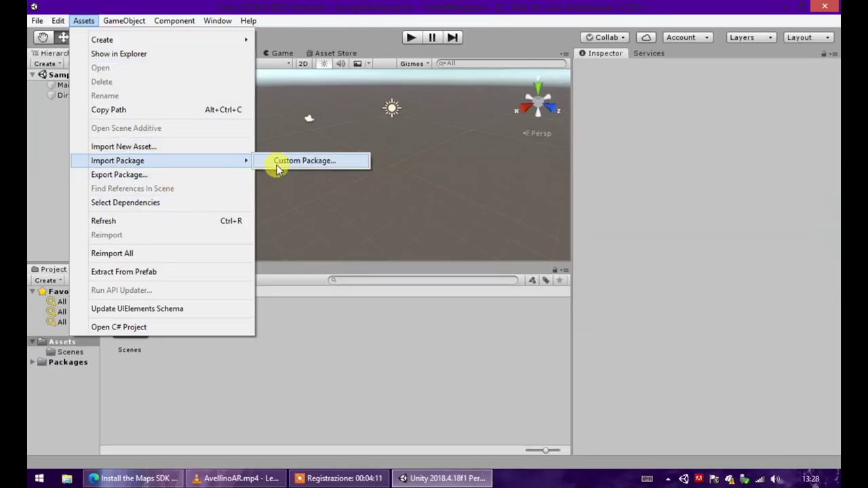Choose Reimport All entry

[x=163, y=253]
